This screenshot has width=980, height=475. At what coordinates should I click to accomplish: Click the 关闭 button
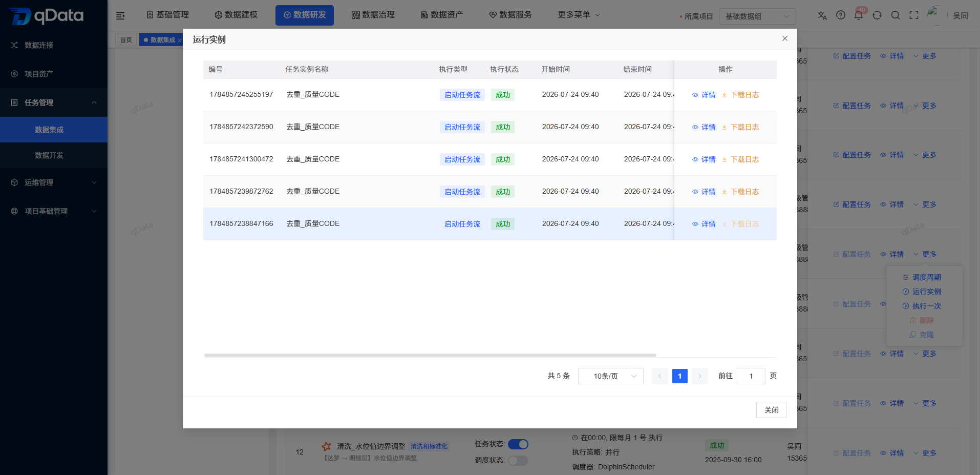772,410
